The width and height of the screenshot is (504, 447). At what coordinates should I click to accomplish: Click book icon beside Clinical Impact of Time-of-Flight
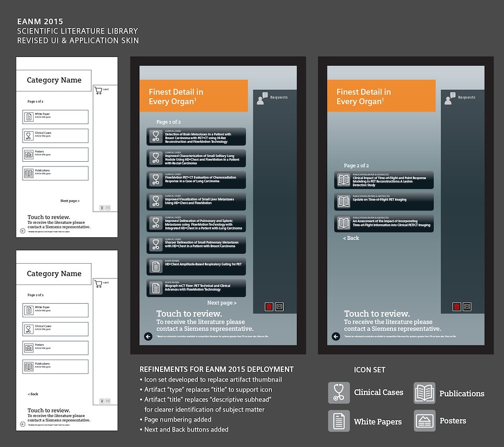[x=343, y=180]
